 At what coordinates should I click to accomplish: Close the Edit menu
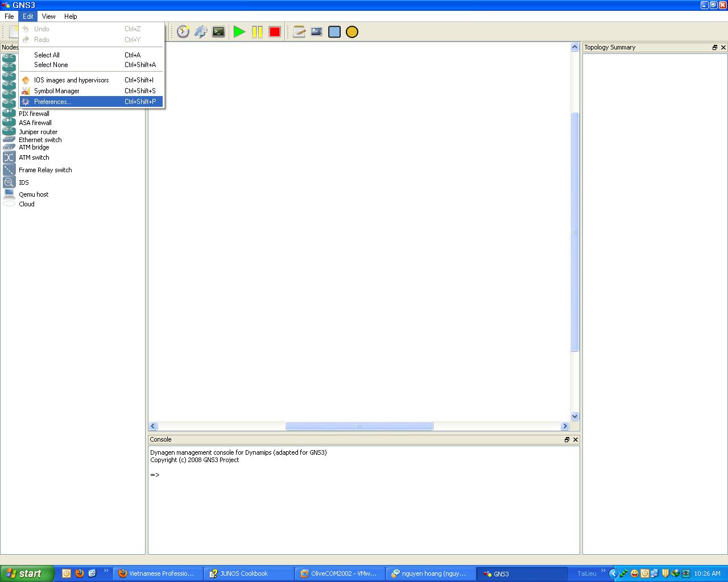click(28, 16)
